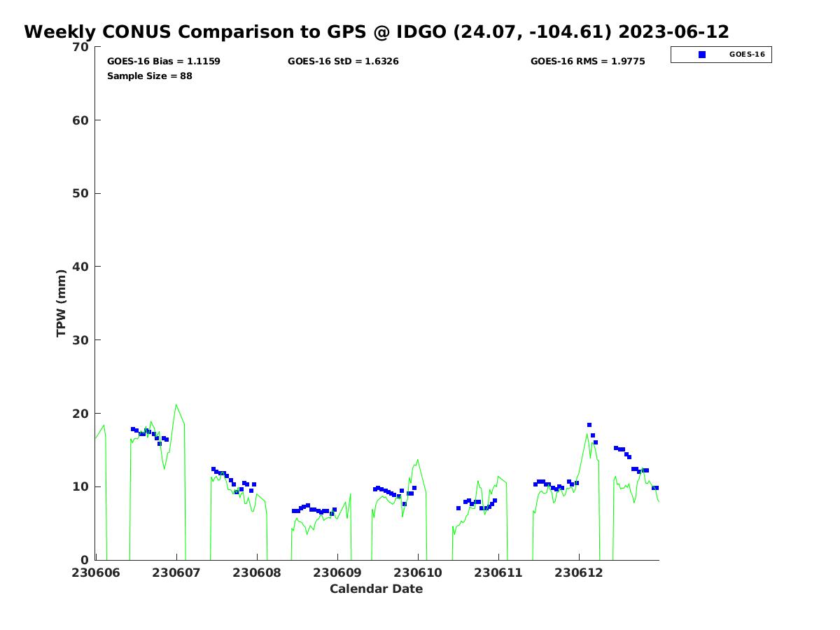This screenshot has height=630, width=840.
Task: Click the GOES-16 StD value text
Action: [343, 62]
